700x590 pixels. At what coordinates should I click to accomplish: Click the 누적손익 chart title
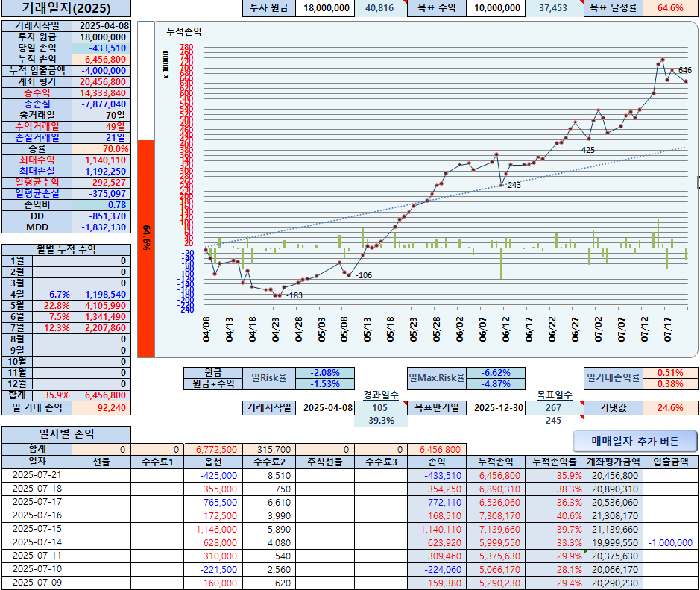coord(184,32)
